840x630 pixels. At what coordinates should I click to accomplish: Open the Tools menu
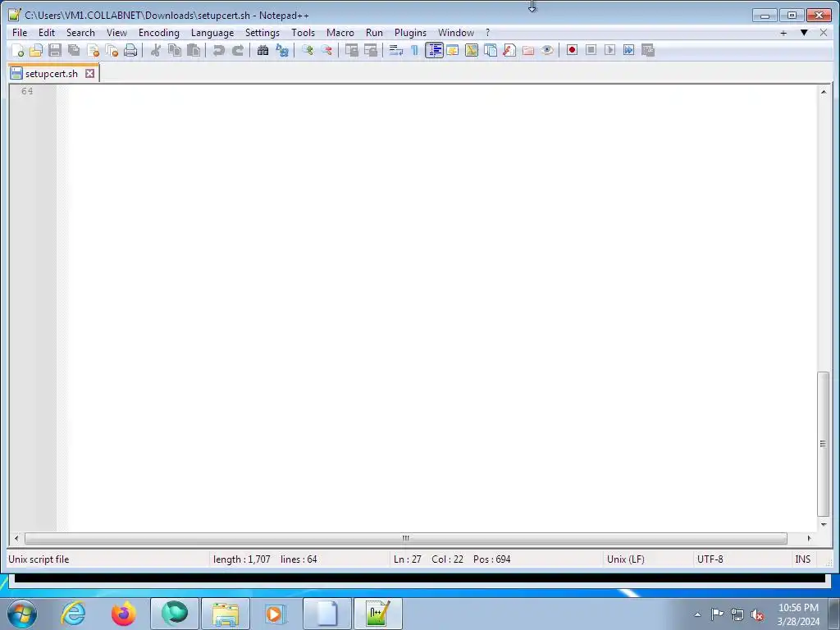coord(303,33)
